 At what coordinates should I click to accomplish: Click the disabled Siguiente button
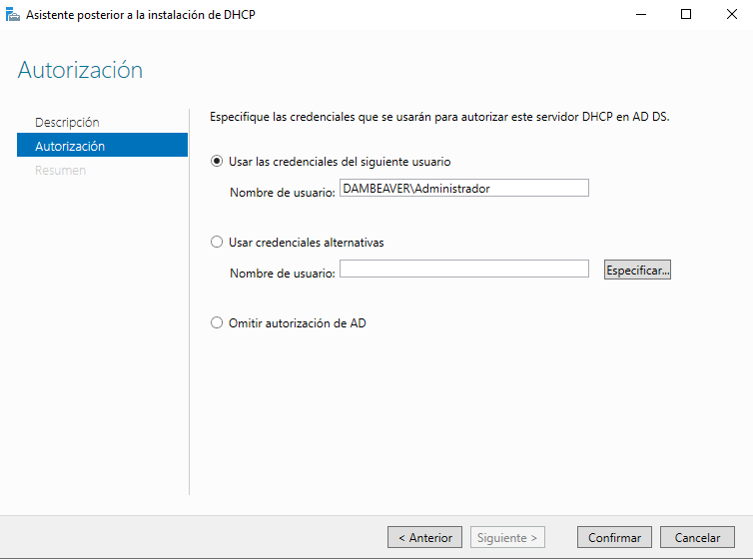[507, 537]
